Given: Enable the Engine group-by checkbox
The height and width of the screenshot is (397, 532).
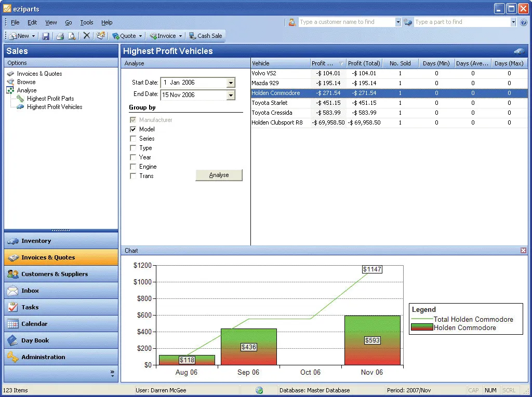Looking at the screenshot, I should click(133, 167).
